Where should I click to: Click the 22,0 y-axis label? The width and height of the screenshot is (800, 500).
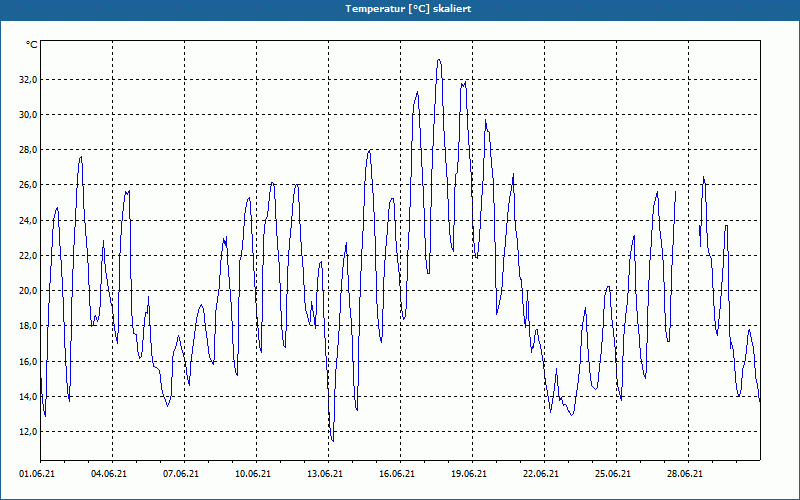click(28, 256)
